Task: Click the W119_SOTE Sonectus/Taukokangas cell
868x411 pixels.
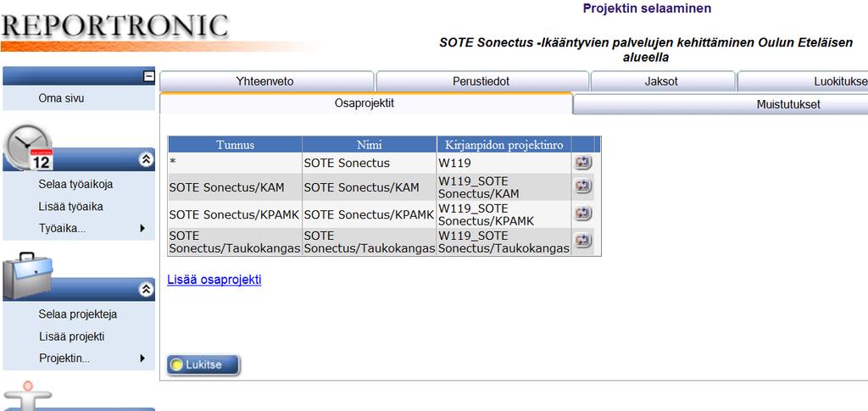Action: (504, 242)
